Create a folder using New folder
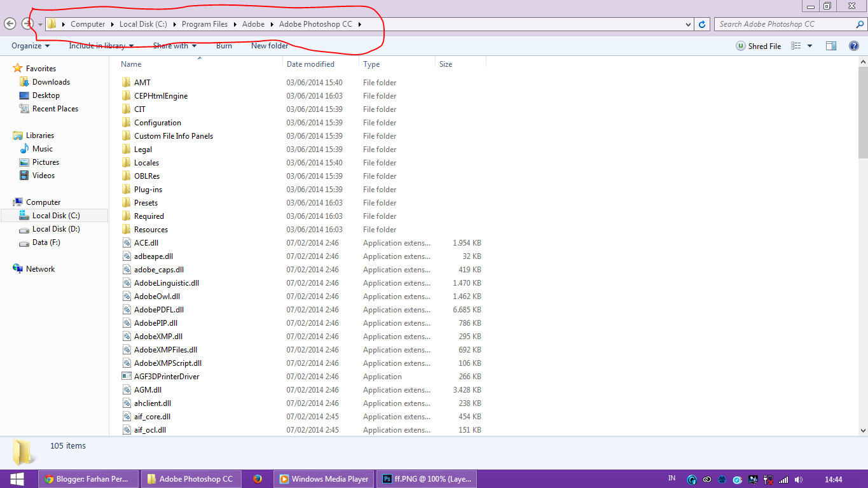This screenshot has height=488, width=868. pyautogui.click(x=270, y=45)
